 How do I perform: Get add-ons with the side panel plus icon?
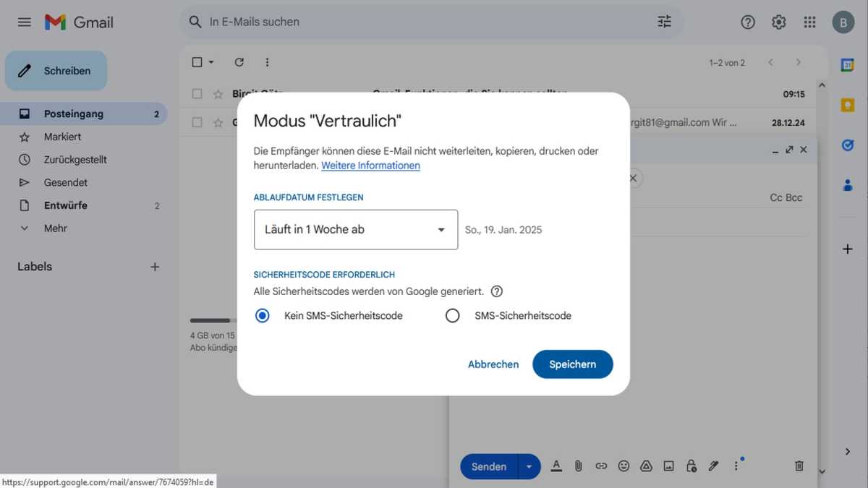848,249
